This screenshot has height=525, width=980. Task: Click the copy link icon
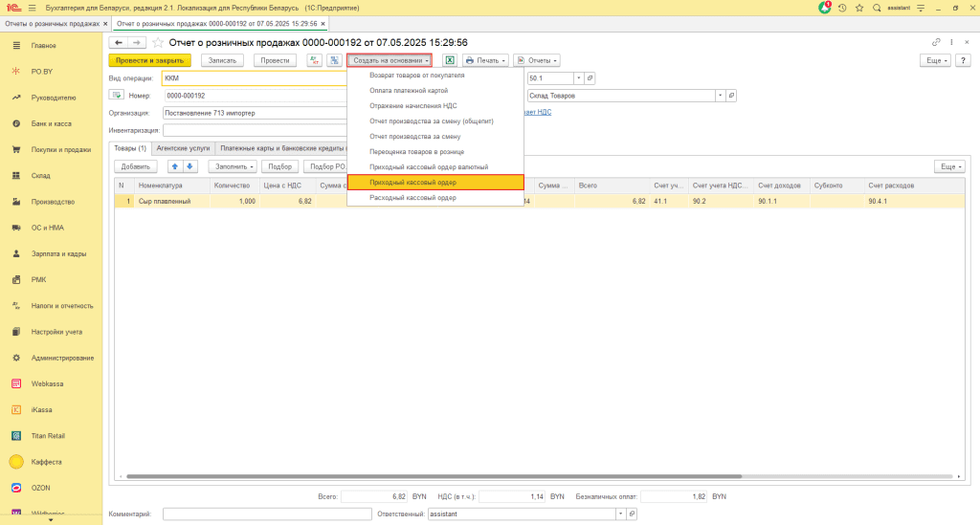936,43
